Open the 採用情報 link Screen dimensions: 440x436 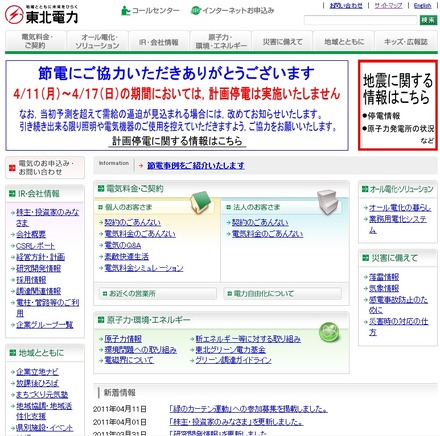click(x=31, y=280)
